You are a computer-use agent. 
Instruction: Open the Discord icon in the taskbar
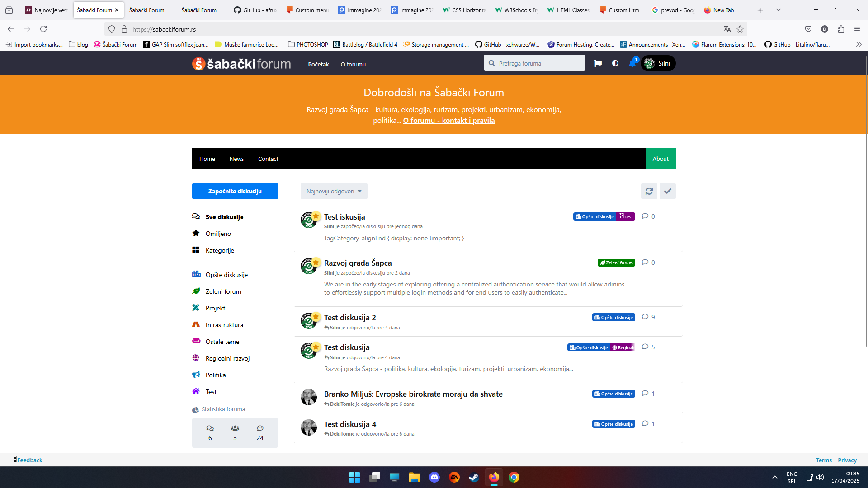pyautogui.click(x=434, y=477)
